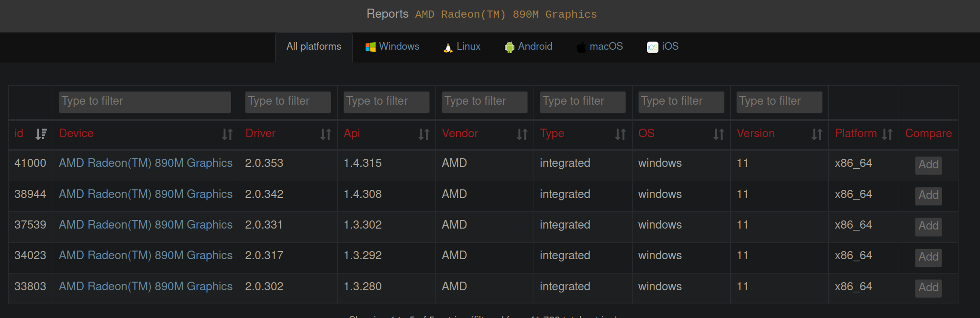This screenshot has width=980, height=318.
Task: Click Api version 1.4.308
Action: pyautogui.click(x=363, y=194)
